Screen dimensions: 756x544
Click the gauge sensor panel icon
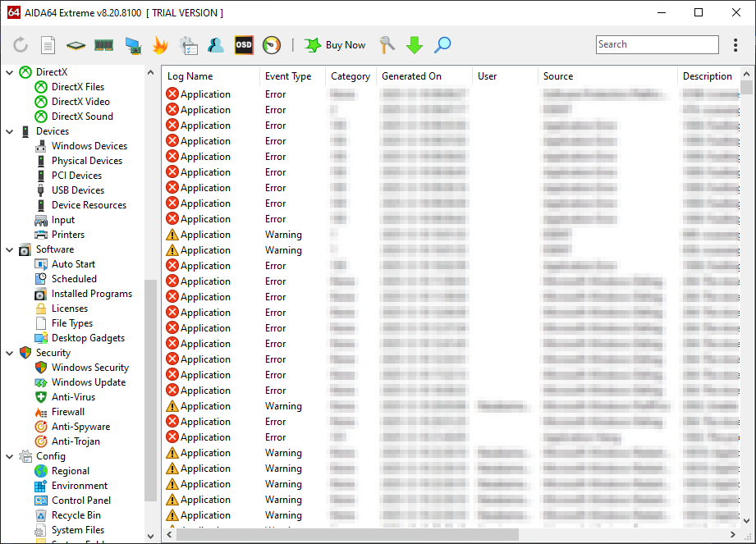pyautogui.click(x=272, y=45)
